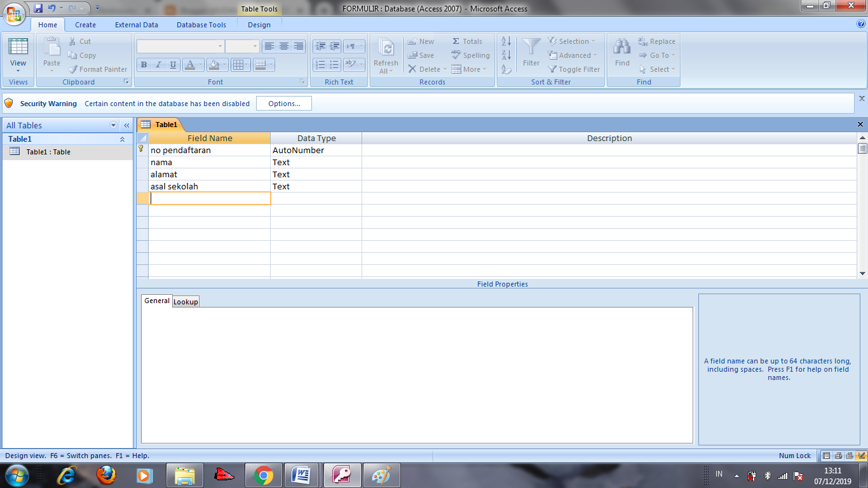Switch to the Create ribbon tab

point(85,24)
